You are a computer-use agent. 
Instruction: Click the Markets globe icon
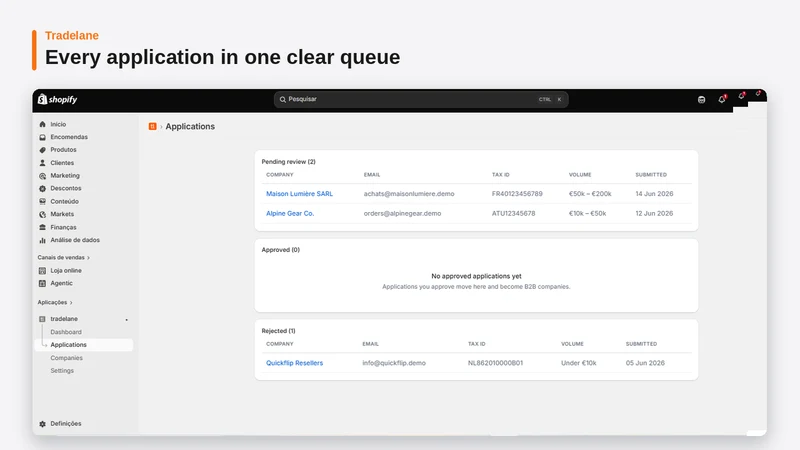tap(42, 214)
